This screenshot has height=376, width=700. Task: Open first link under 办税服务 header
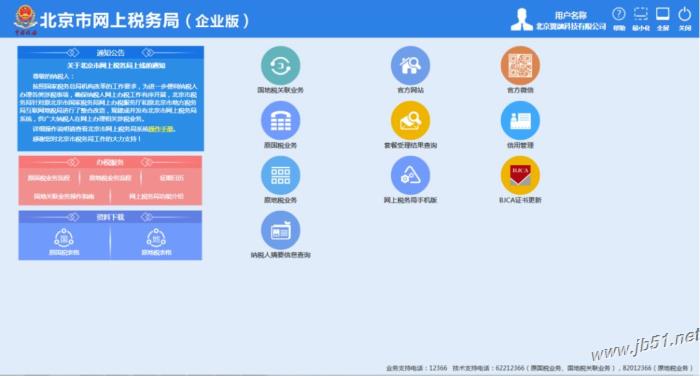(49, 178)
